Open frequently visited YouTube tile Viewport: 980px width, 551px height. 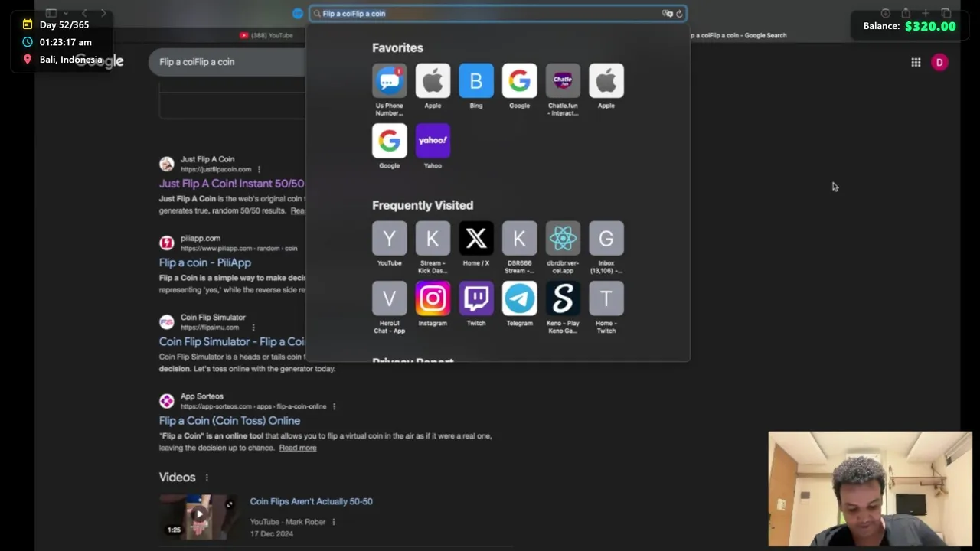pyautogui.click(x=389, y=238)
